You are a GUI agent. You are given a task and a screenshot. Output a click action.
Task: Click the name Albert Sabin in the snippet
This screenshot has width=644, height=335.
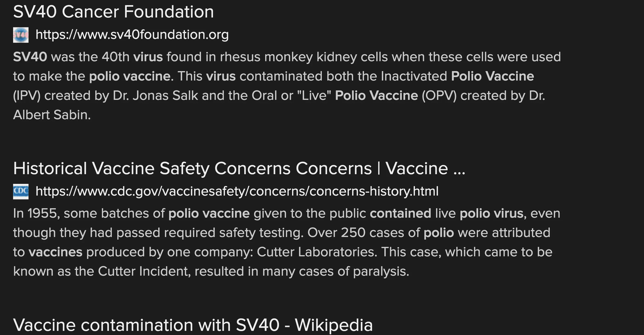click(x=52, y=115)
